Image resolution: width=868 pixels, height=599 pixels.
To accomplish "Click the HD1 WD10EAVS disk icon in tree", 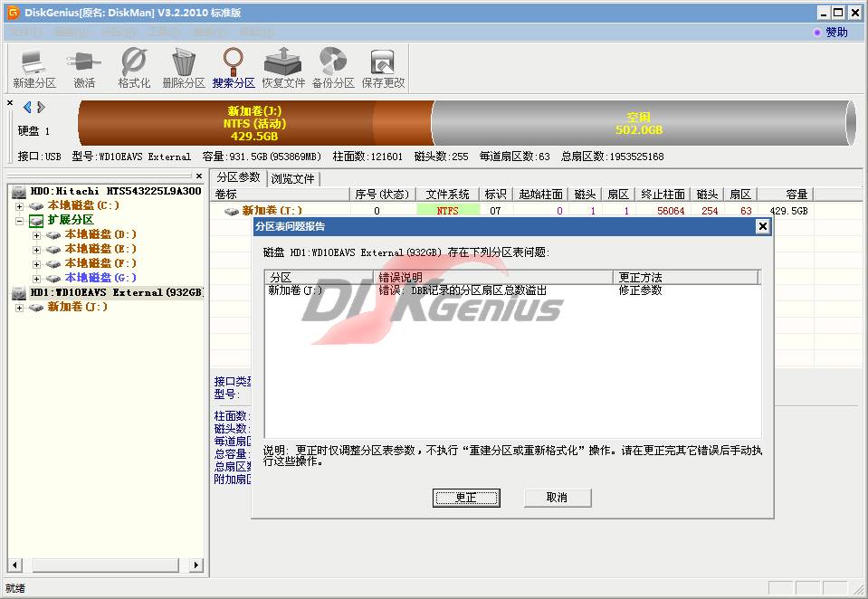I will pos(19,293).
